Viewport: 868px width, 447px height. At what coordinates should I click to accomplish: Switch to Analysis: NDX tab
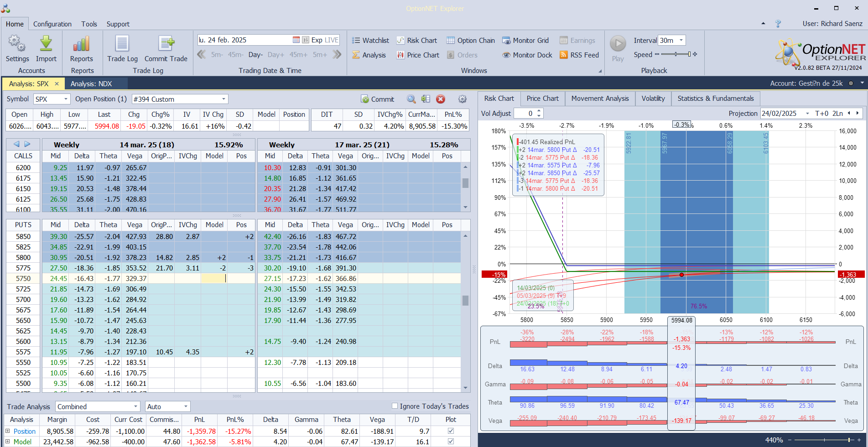91,84
